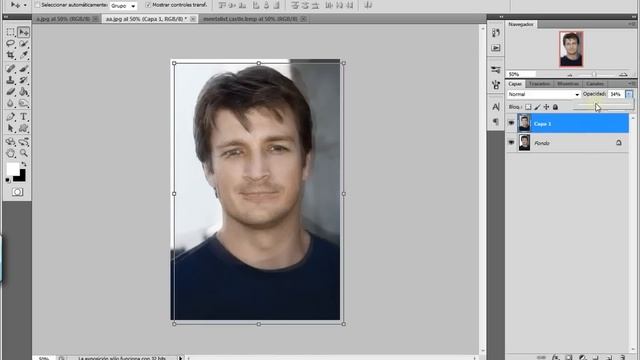Select the Lasso tool
640x360 pixels.
(x=11, y=43)
